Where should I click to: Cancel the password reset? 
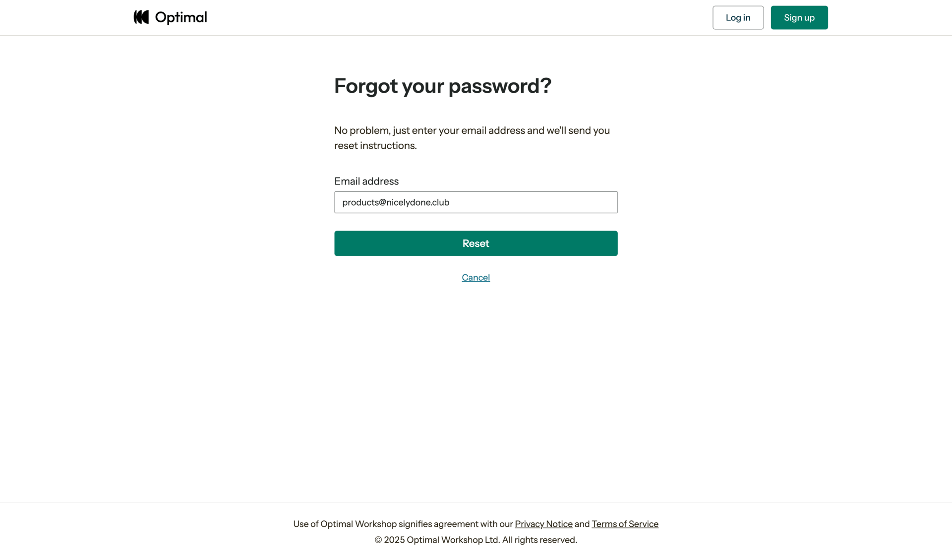(x=476, y=278)
